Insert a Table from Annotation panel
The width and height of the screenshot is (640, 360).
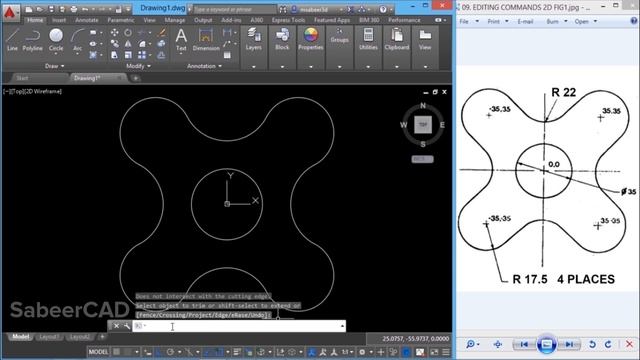[x=227, y=55]
